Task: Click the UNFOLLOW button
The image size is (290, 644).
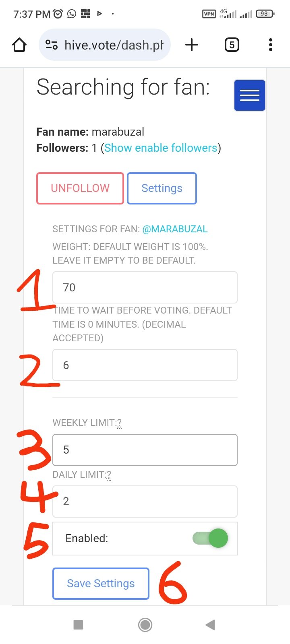Action: (x=80, y=188)
